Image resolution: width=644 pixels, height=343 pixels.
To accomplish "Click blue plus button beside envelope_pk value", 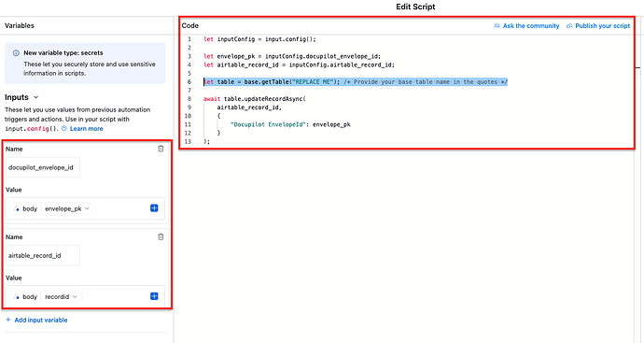I will click(x=154, y=208).
